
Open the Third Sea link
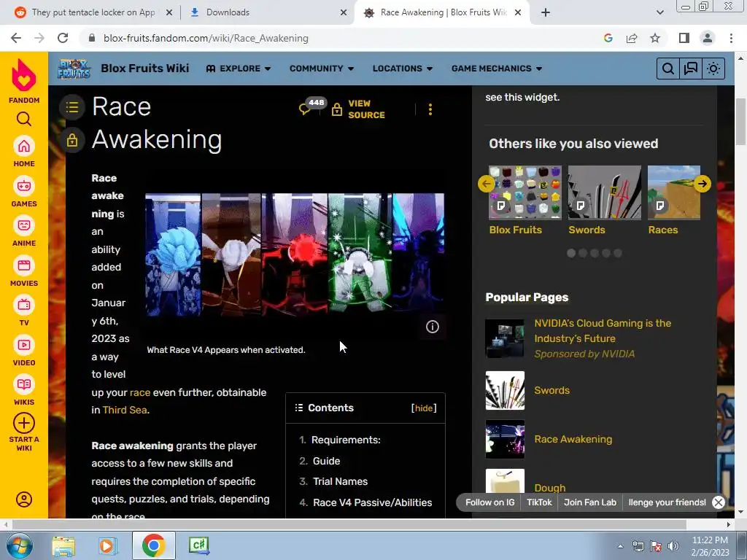click(125, 410)
